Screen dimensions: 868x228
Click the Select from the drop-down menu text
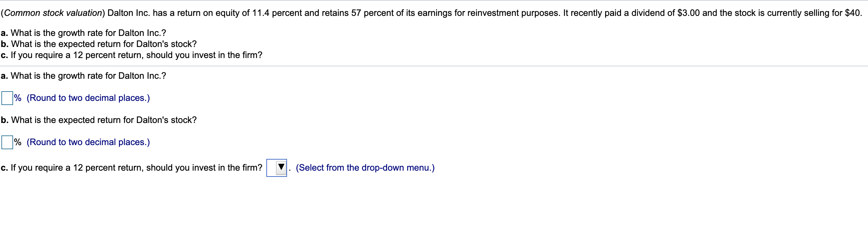[x=365, y=168]
